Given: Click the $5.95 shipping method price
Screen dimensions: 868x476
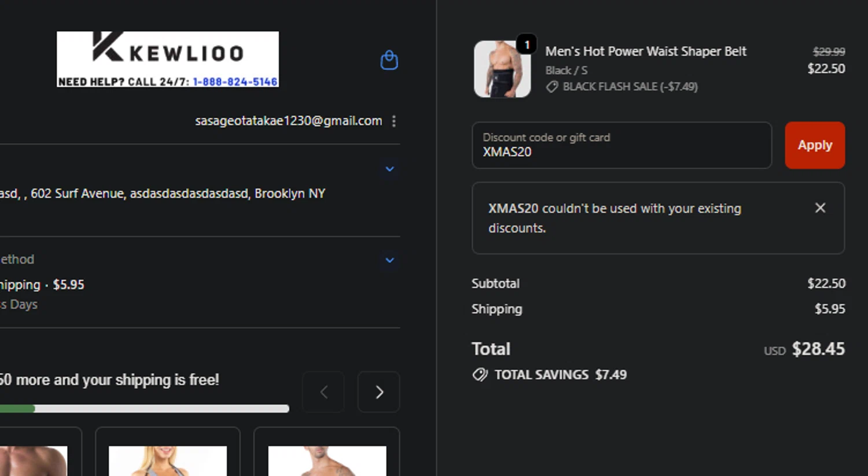Looking at the screenshot, I should tap(68, 285).
